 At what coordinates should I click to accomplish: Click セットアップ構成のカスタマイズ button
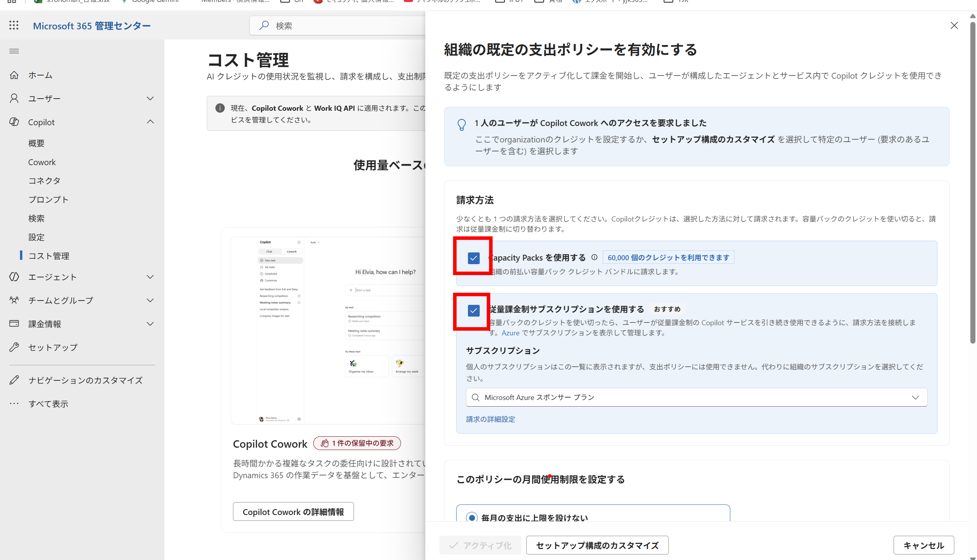(597, 545)
